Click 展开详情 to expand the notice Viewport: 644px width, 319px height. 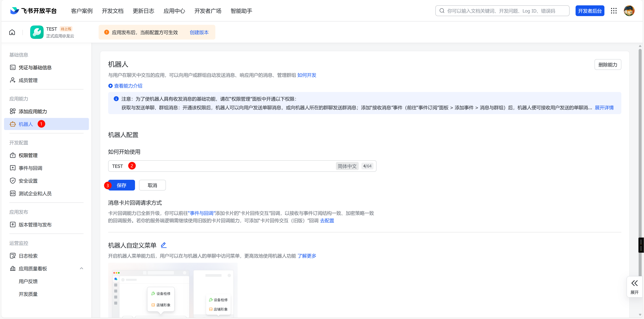point(604,108)
